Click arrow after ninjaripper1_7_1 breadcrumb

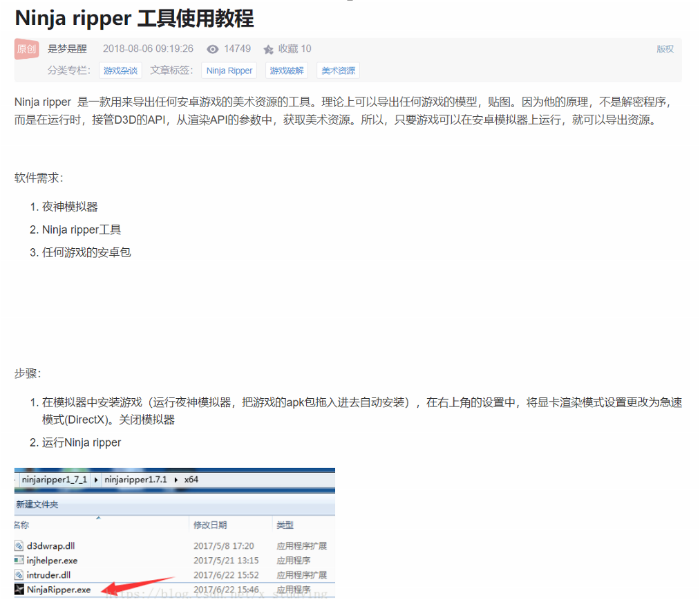pos(95,480)
